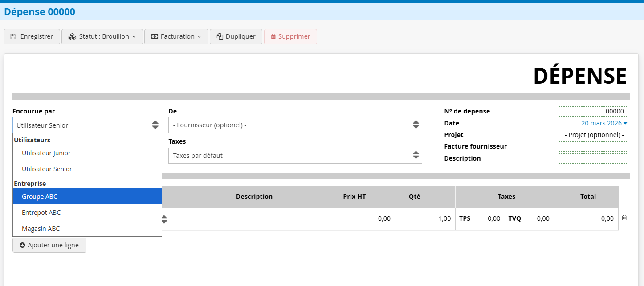The width and height of the screenshot is (644, 286).
Task: Click the invoice icon on Facturation button
Action: (x=155, y=36)
